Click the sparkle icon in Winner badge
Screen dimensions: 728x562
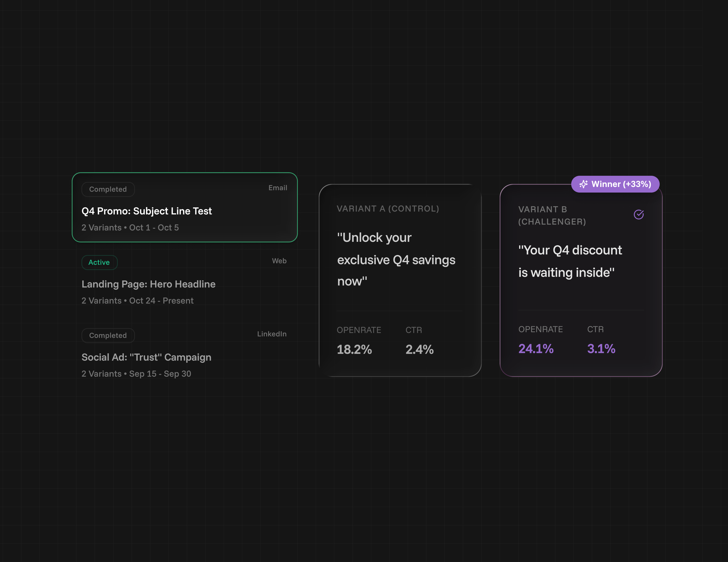click(x=583, y=184)
